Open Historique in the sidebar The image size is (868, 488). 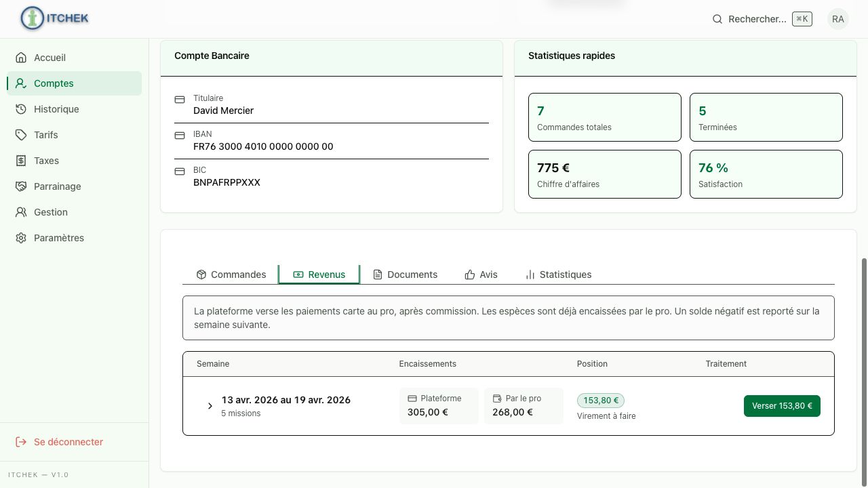pyautogui.click(x=74, y=109)
